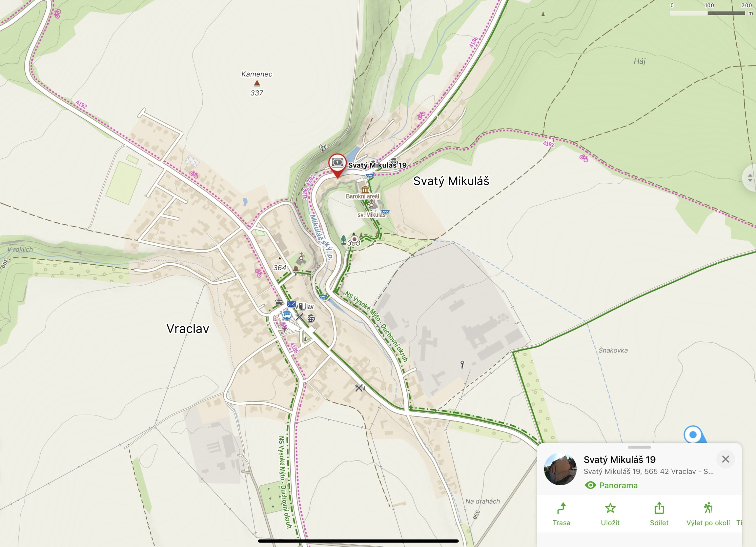Tap the blue post office envelope icon
Image resolution: width=756 pixels, height=547 pixels.
(x=291, y=304)
